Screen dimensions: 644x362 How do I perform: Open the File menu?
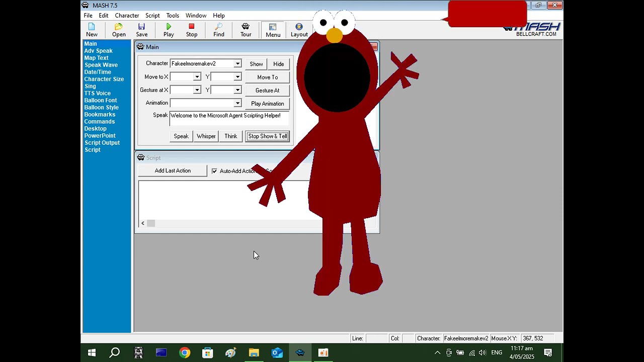[x=88, y=16]
